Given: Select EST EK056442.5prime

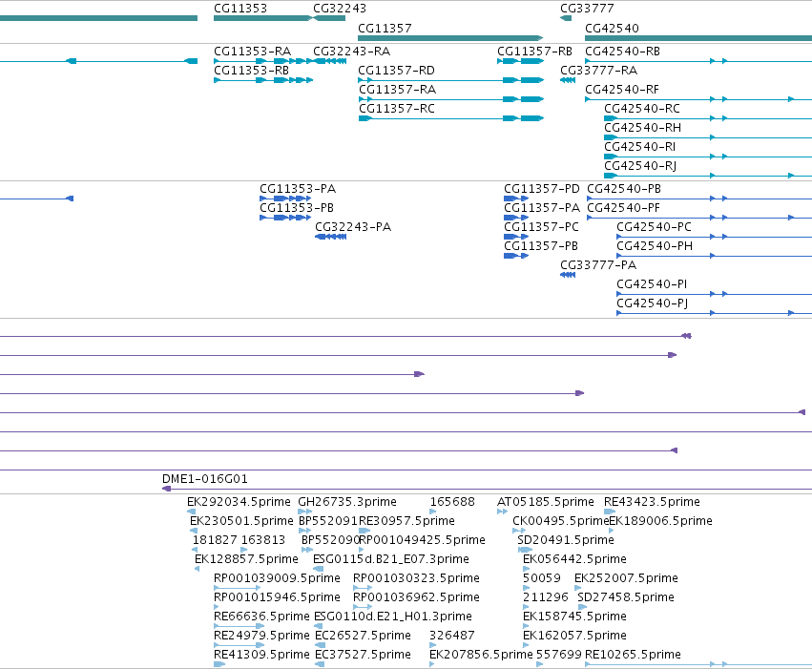Looking at the screenshot, I should click(x=574, y=560).
